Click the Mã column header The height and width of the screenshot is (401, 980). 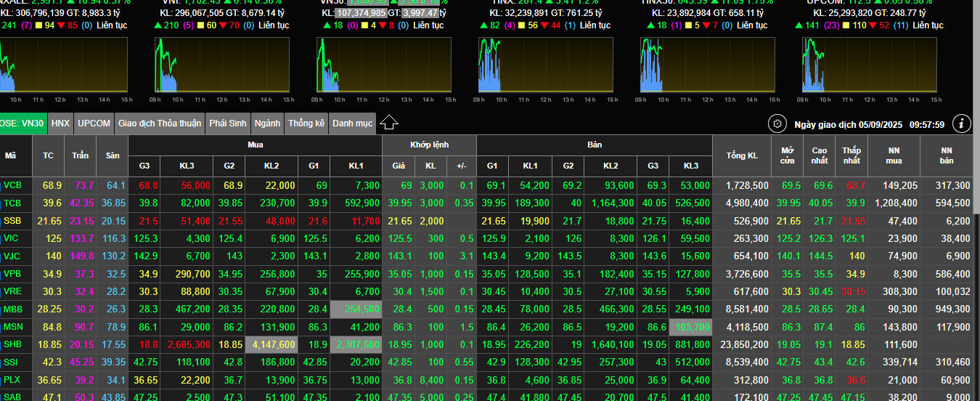pyautogui.click(x=10, y=155)
